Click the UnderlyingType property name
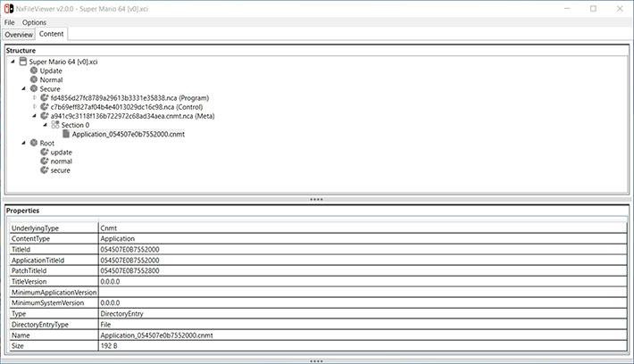The width and height of the screenshot is (634, 364). click(x=35, y=227)
